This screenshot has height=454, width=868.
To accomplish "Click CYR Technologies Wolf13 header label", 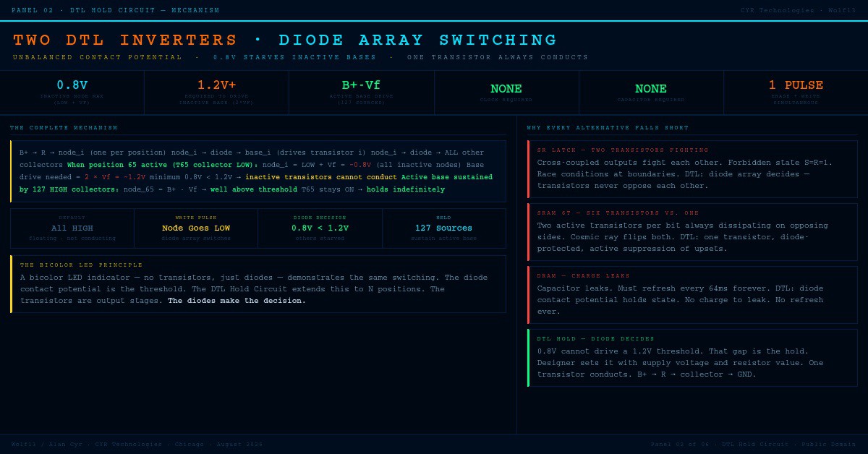I will pos(799,11).
